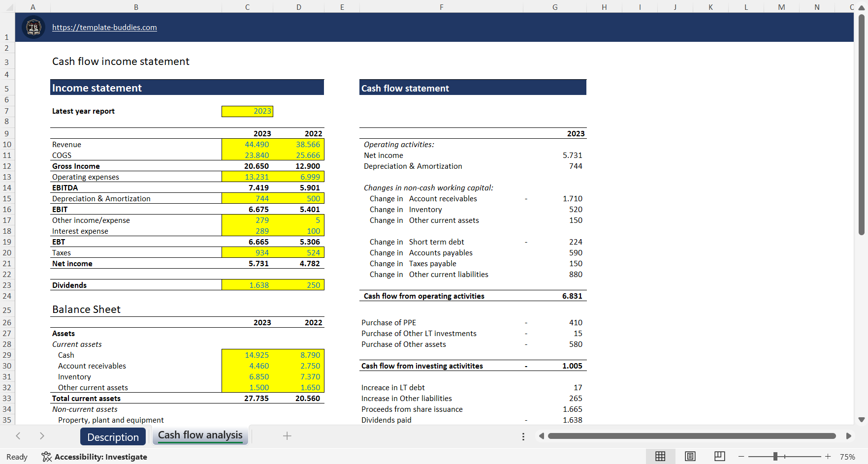
Task: Select the Page Break Preview icon
Action: tap(719, 456)
